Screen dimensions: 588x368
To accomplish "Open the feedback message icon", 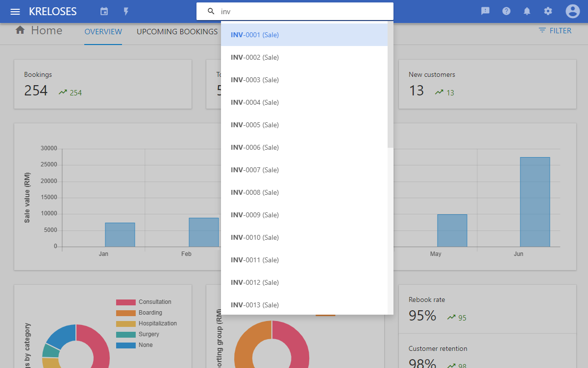I will pos(485,11).
